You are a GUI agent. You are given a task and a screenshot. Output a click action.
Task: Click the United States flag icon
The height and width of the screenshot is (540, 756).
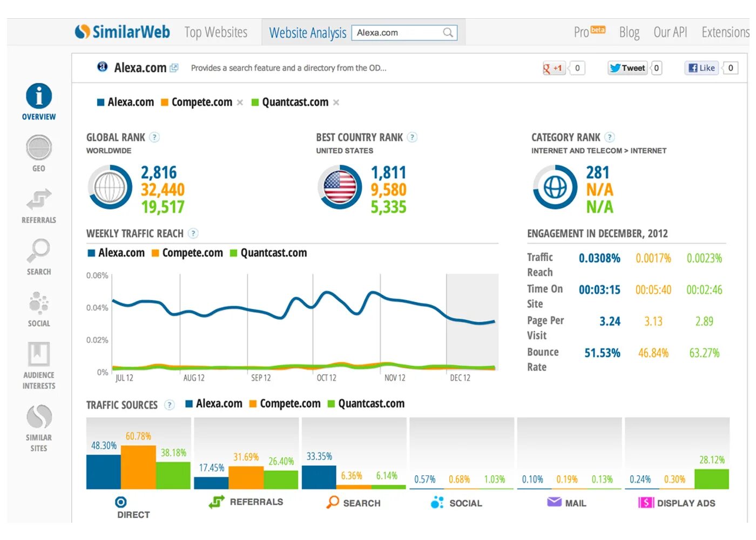(x=340, y=187)
